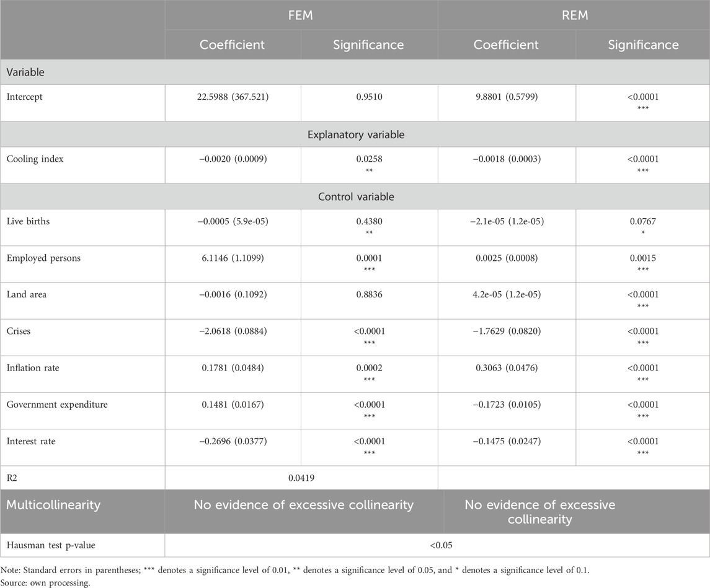Select the Employed persons row label
Image resolution: width=710 pixels, height=588 pixels.
[x=43, y=258]
